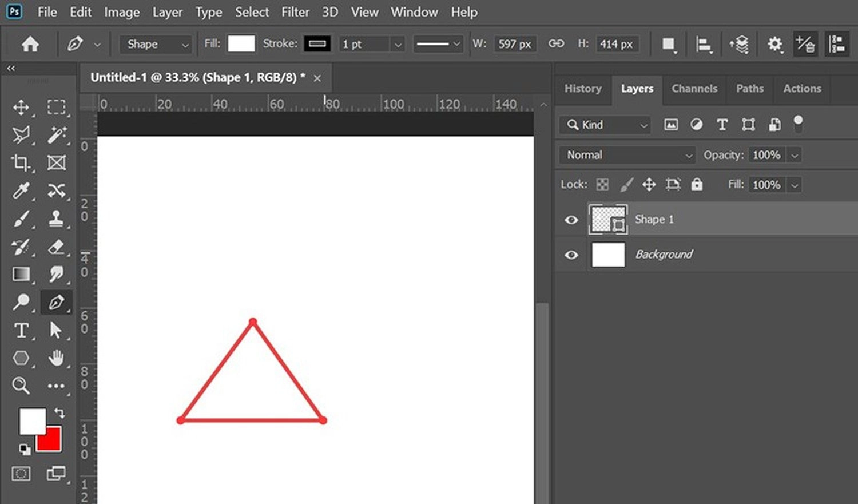The image size is (858, 504).
Task: Expand the collapsed toolbar double arrows
Action: point(11,68)
